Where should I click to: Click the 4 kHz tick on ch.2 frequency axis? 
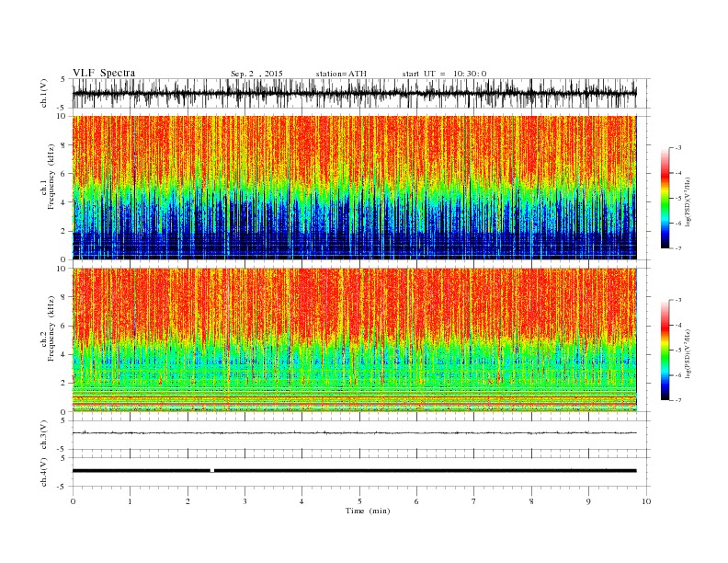click(63, 355)
